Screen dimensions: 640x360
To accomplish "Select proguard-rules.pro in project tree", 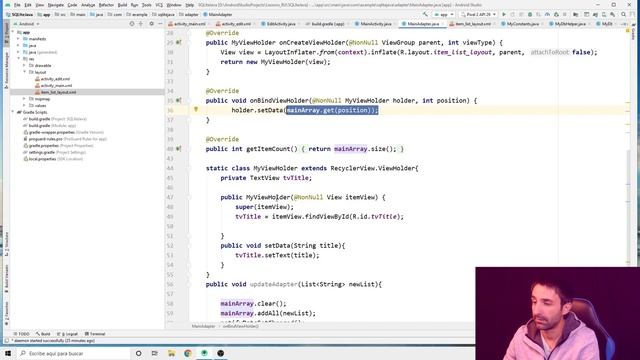I will 65,139.
